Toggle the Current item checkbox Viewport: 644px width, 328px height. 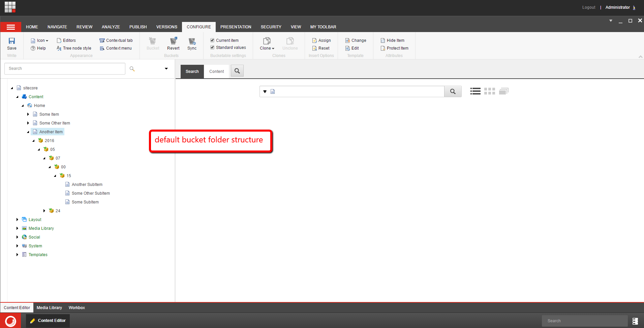[x=213, y=40]
